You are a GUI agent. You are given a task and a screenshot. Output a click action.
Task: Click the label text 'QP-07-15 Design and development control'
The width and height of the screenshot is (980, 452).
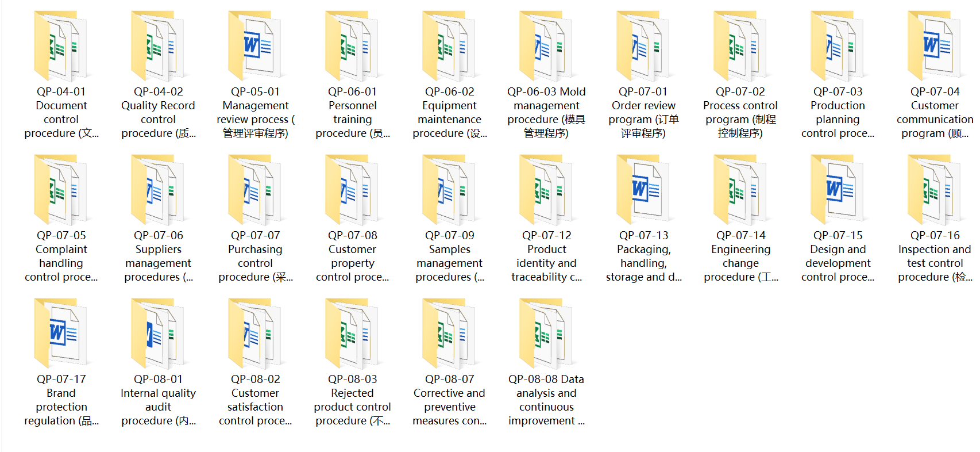click(838, 256)
